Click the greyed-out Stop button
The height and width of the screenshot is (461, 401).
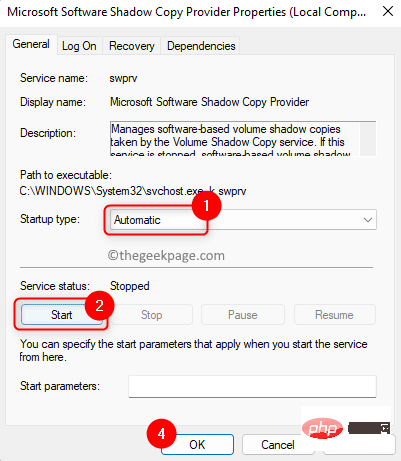(152, 315)
